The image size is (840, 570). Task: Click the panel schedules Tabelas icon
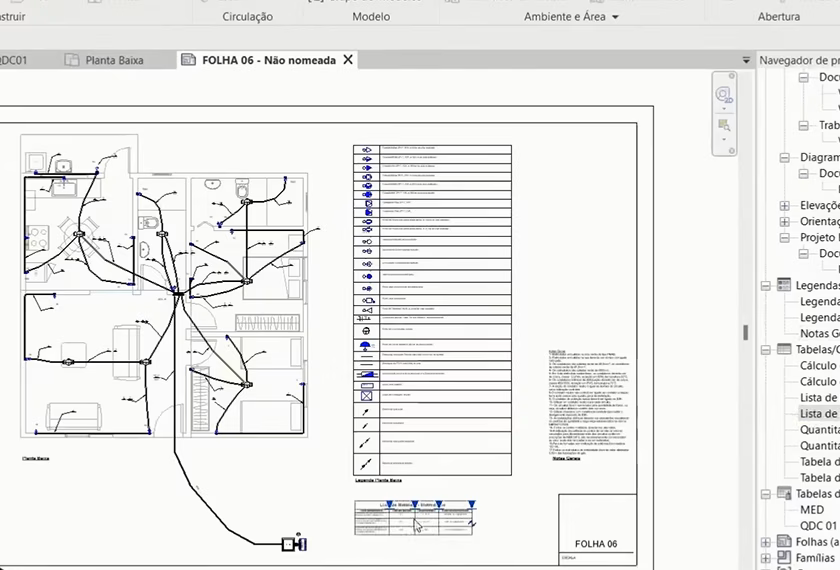pos(784,494)
